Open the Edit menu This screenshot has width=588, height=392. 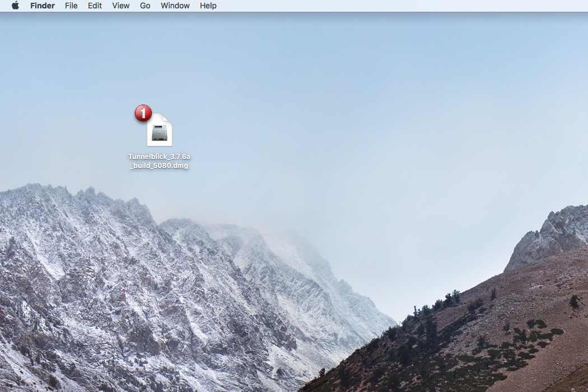click(95, 6)
